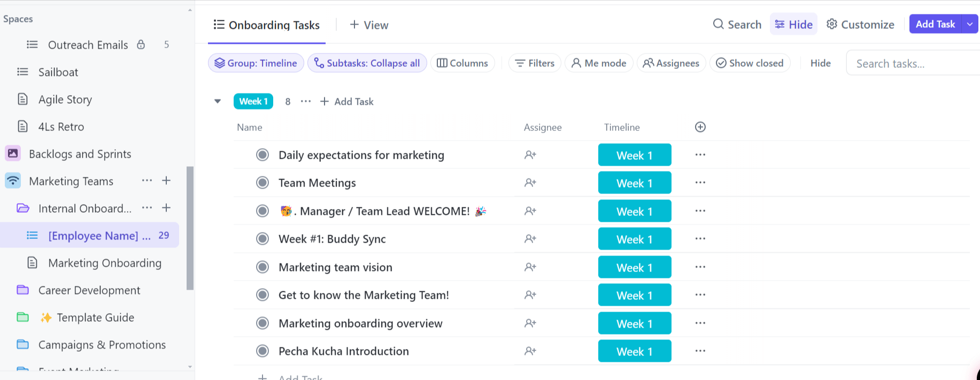Select the [Employee Name] list
This screenshot has height=380, width=980.
click(x=89, y=235)
